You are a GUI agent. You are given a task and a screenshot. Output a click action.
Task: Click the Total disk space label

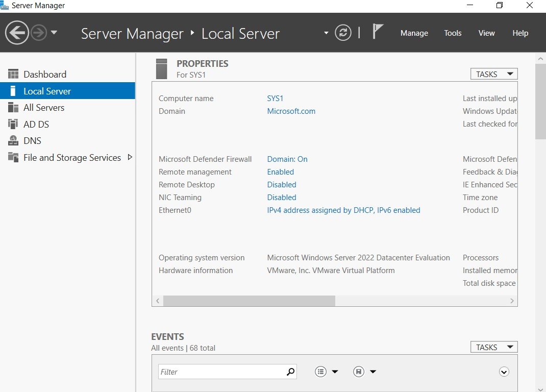(489, 283)
